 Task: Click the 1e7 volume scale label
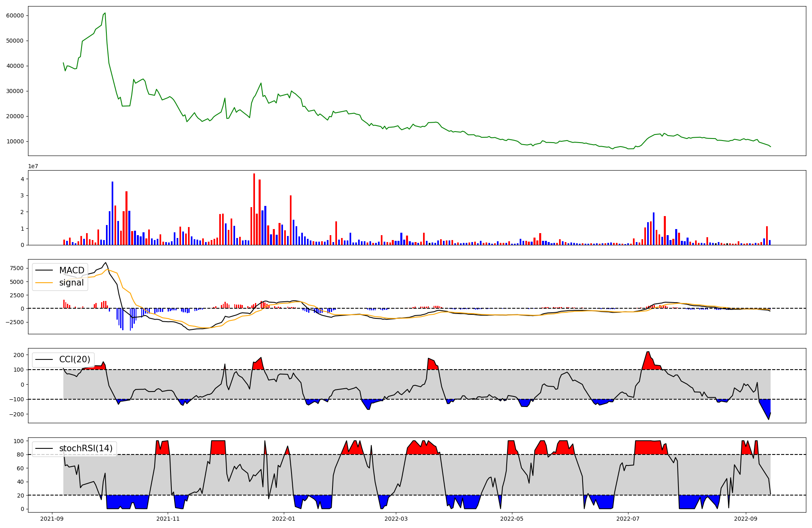coord(33,166)
